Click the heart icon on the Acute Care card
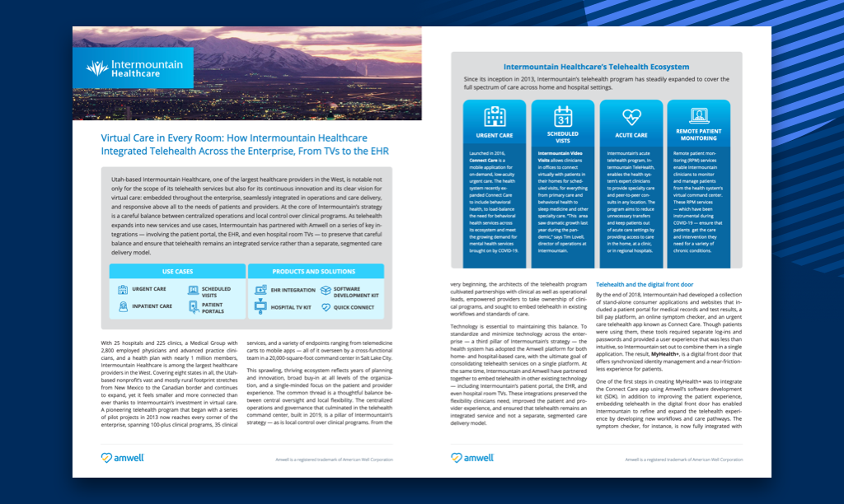844x504 pixels. coord(631,116)
